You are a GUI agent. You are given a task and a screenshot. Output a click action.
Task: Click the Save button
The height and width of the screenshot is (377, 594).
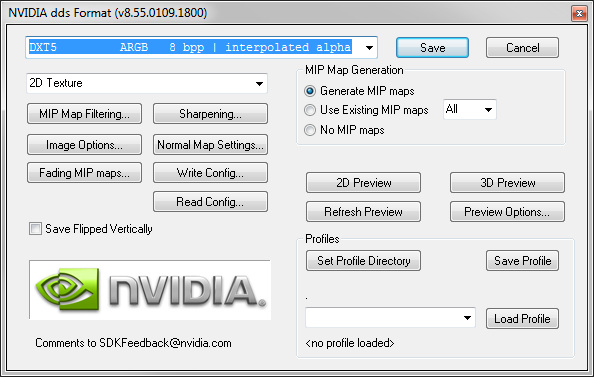tap(432, 48)
